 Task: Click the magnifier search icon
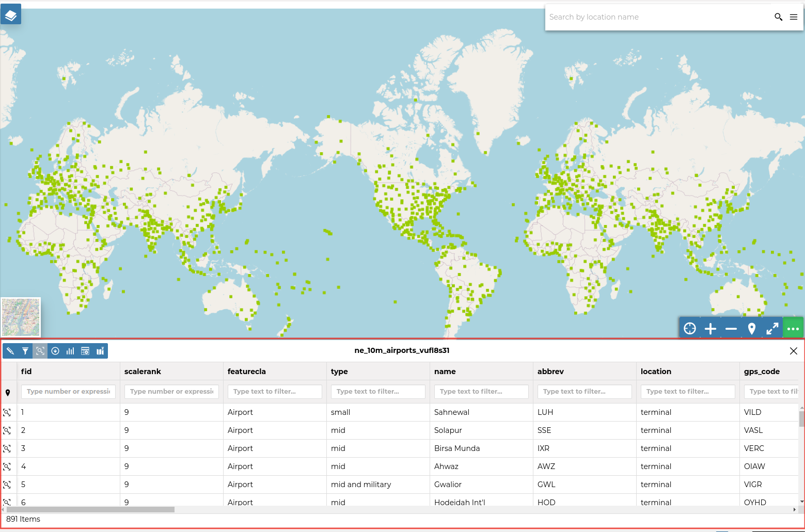click(x=778, y=17)
